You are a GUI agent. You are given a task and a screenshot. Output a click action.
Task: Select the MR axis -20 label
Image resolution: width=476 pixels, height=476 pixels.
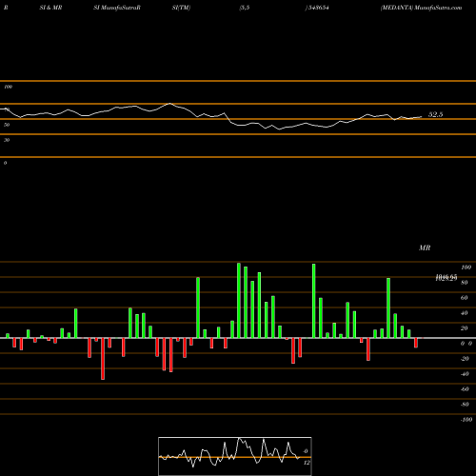(465, 359)
